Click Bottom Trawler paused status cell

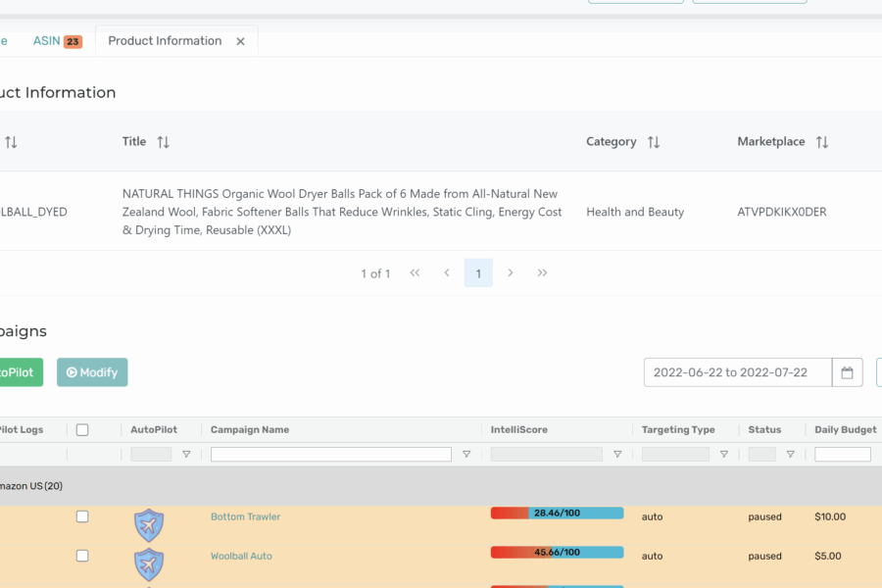pos(765,516)
